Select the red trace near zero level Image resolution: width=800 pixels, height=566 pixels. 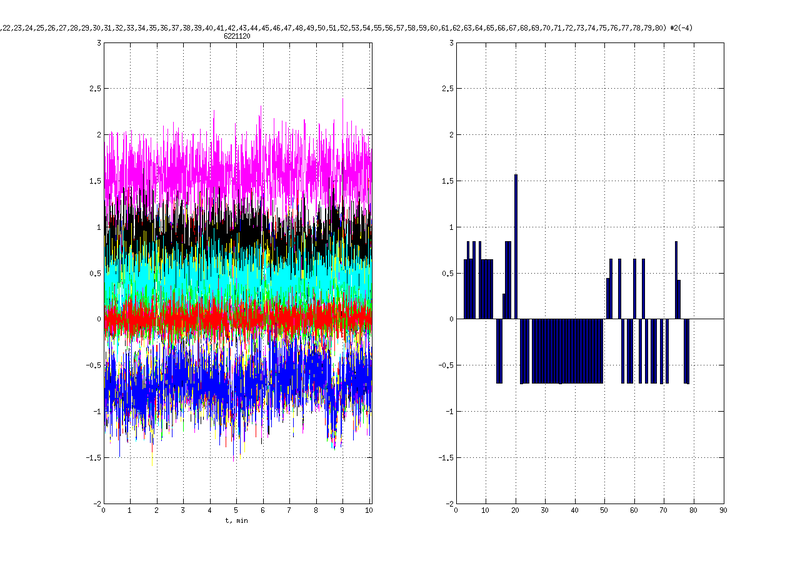pyautogui.click(x=237, y=318)
